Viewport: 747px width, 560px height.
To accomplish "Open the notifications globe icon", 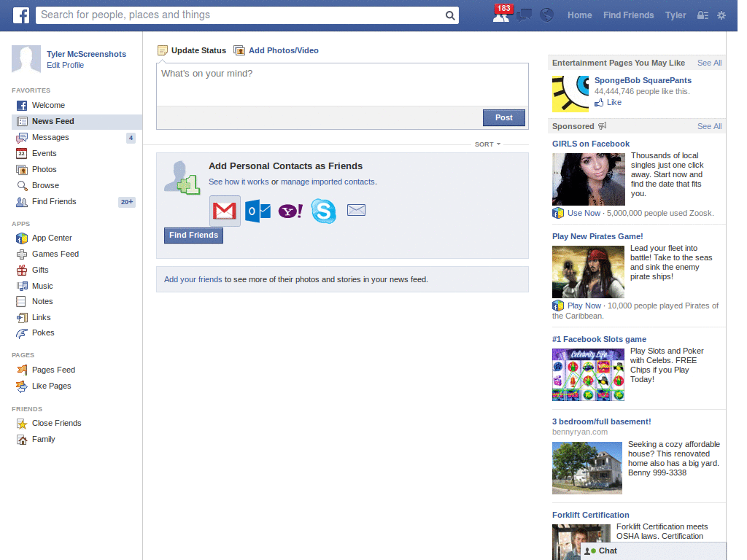I will (546, 15).
